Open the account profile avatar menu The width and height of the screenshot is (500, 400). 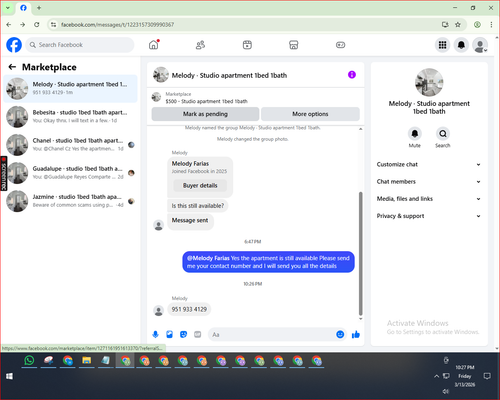tap(480, 45)
